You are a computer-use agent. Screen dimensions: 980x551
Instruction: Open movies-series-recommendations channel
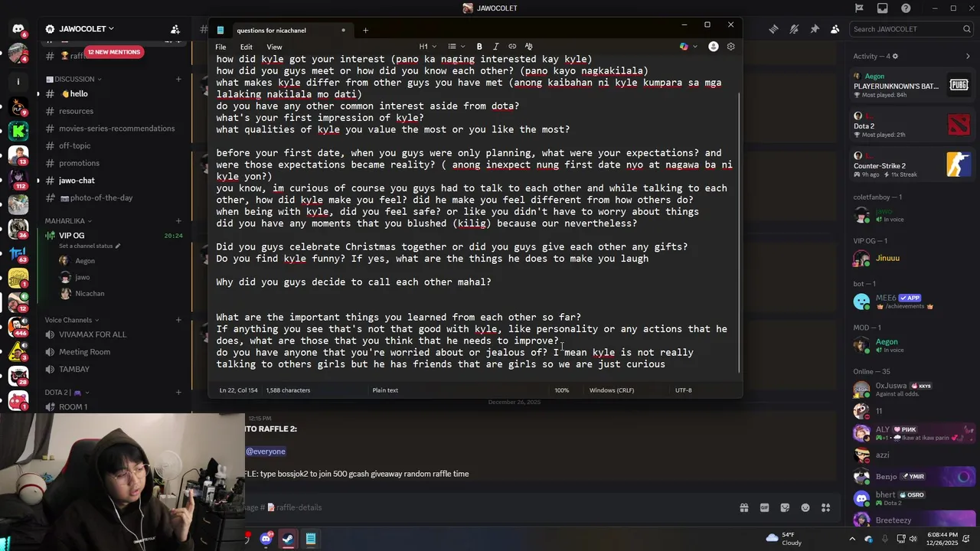(113, 129)
